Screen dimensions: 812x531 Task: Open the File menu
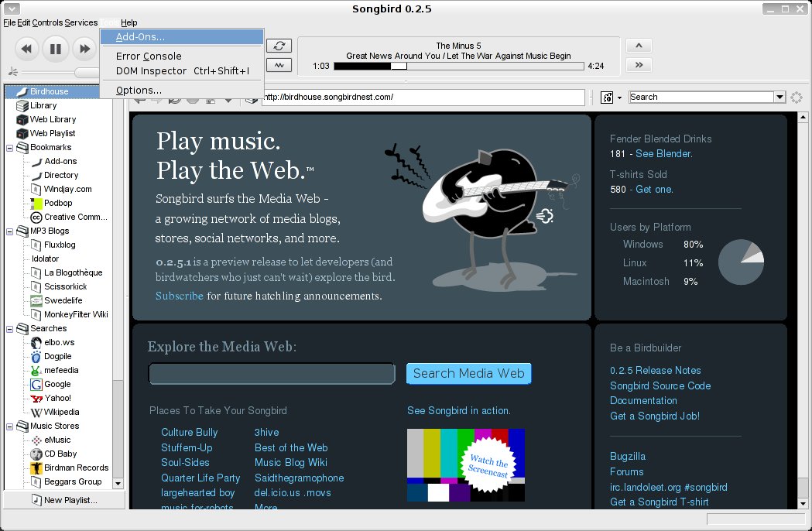tap(9, 22)
